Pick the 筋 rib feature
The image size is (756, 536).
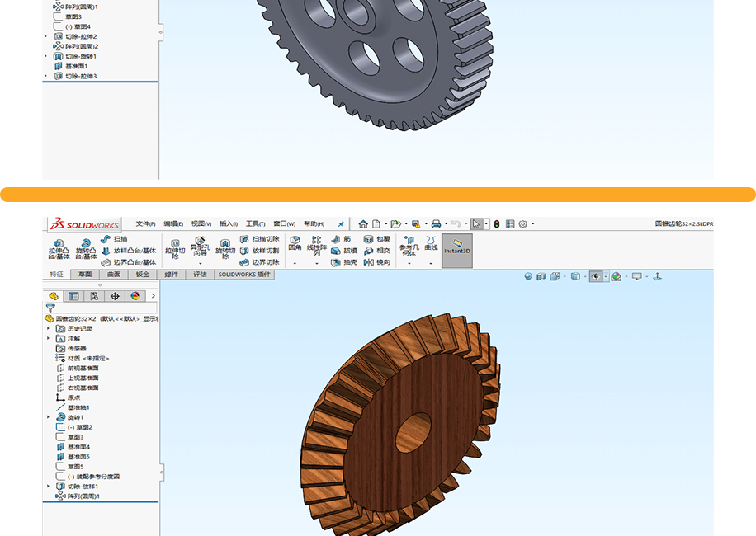pyautogui.click(x=342, y=239)
